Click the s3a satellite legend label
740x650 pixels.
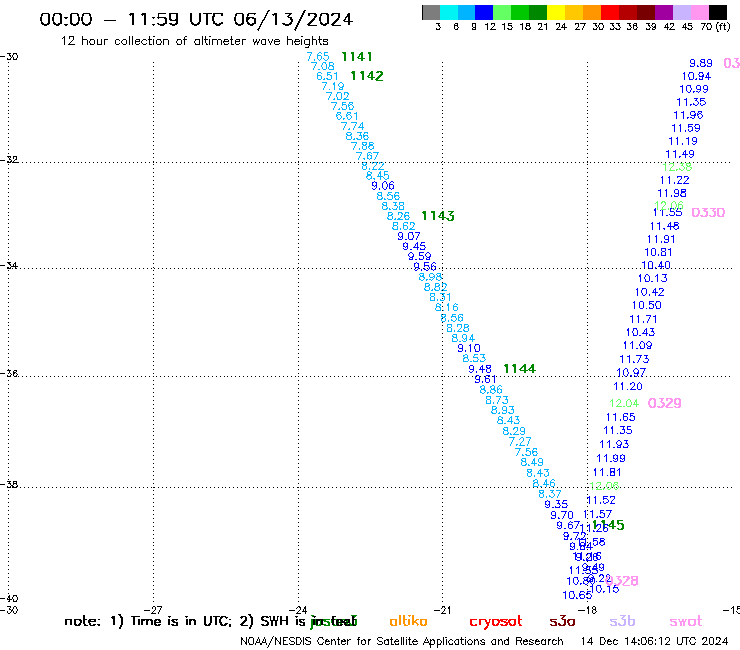tap(562, 621)
